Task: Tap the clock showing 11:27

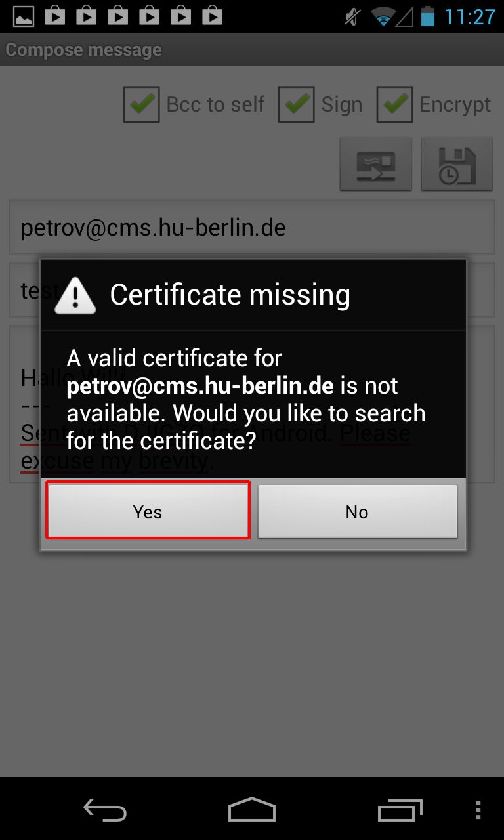Action: [470, 16]
